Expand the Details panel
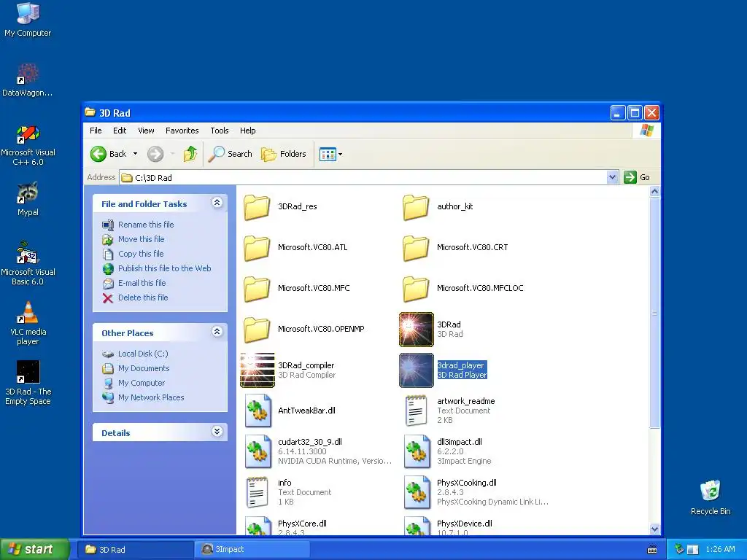 (x=217, y=432)
